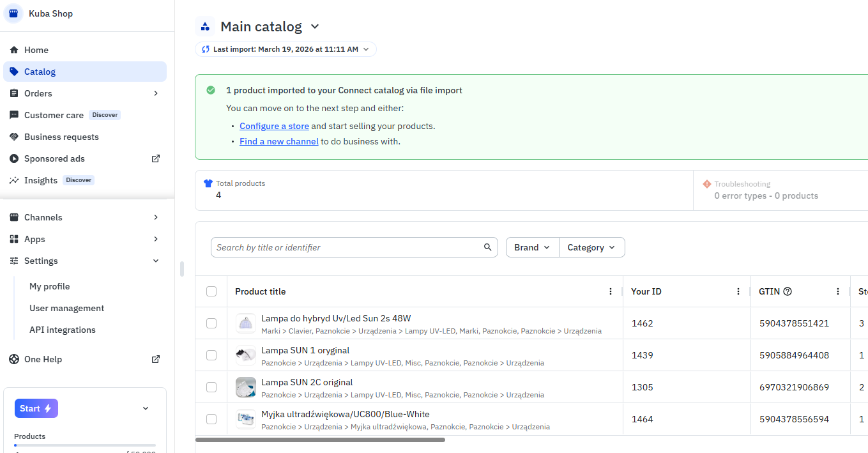Screen dimensions: 868x453
Task: Click the Kuba Shop store icon
Action: [x=13, y=13]
